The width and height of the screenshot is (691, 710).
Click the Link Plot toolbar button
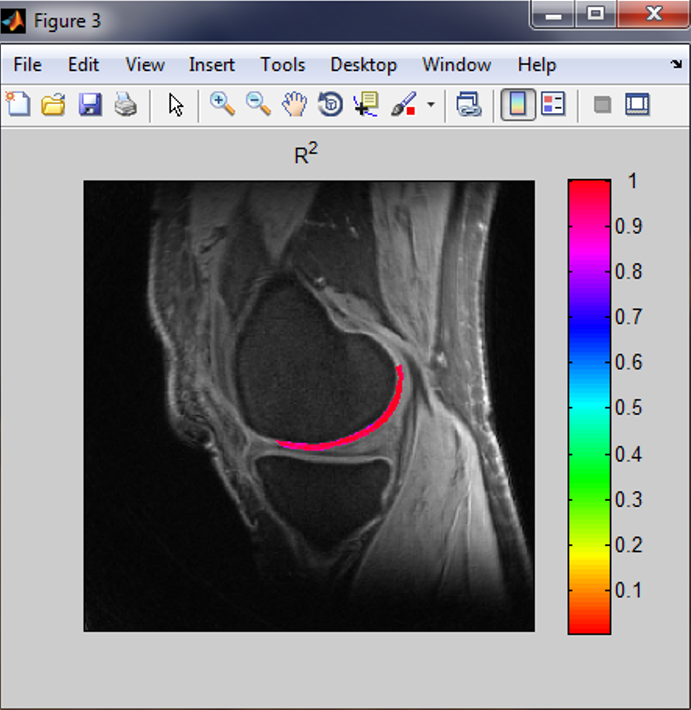coord(468,104)
